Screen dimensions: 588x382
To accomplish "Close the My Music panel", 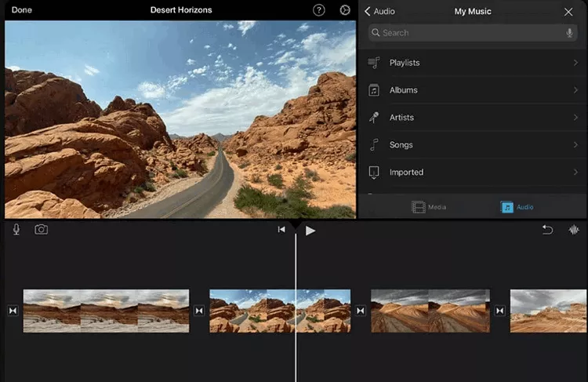I will pos(568,12).
